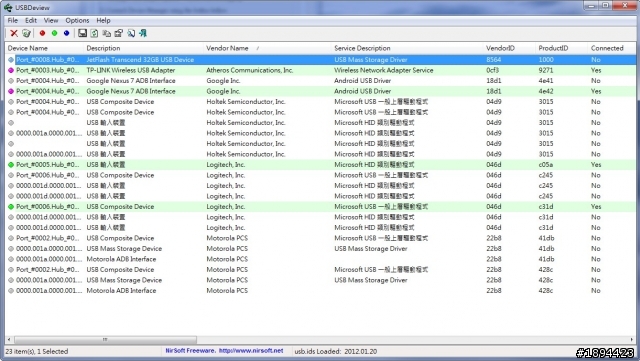The height and width of the screenshot is (361, 640).
Task: Click the green bullet of the c31d Composite row
Action: (x=11, y=207)
